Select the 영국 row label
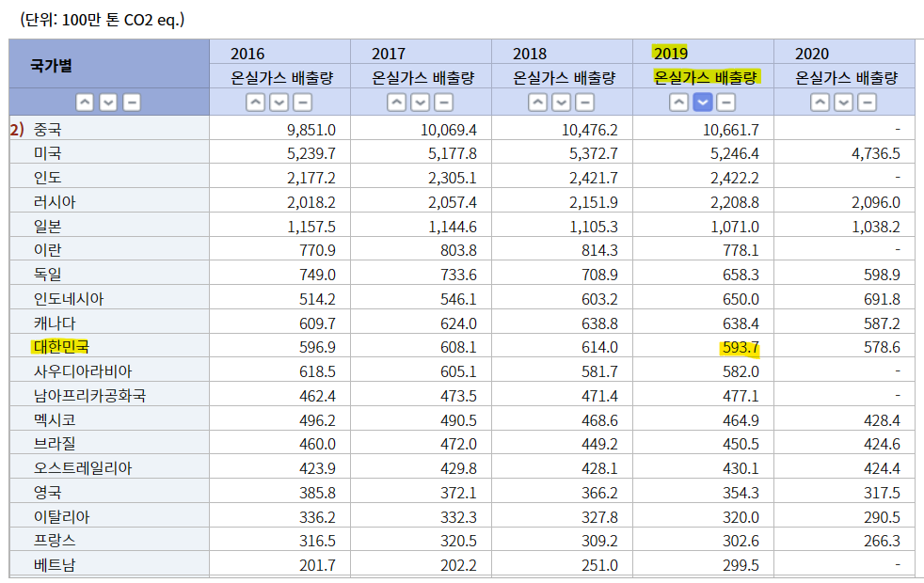 [48, 493]
